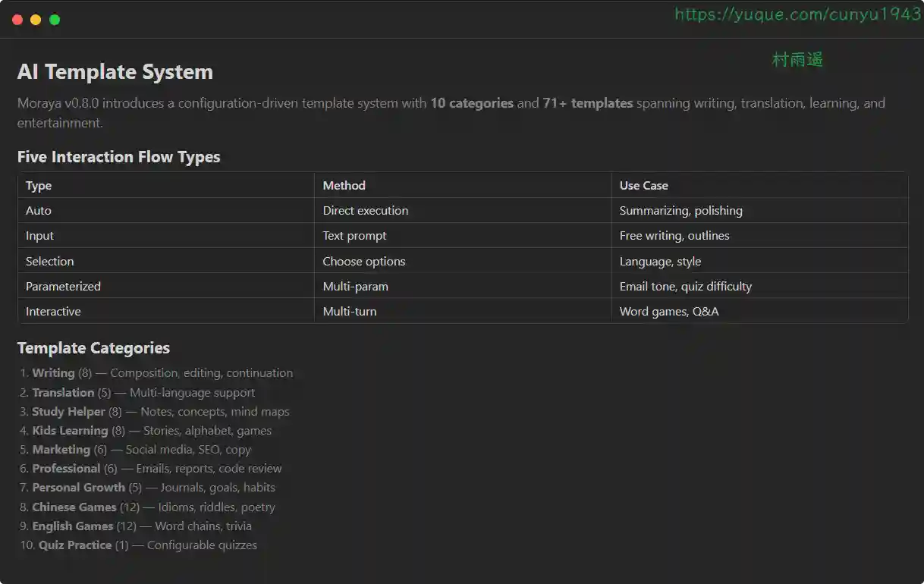The image size is (924, 584).
Task: Select the Parameterized type cell
Action: click(x=63, y=287)
